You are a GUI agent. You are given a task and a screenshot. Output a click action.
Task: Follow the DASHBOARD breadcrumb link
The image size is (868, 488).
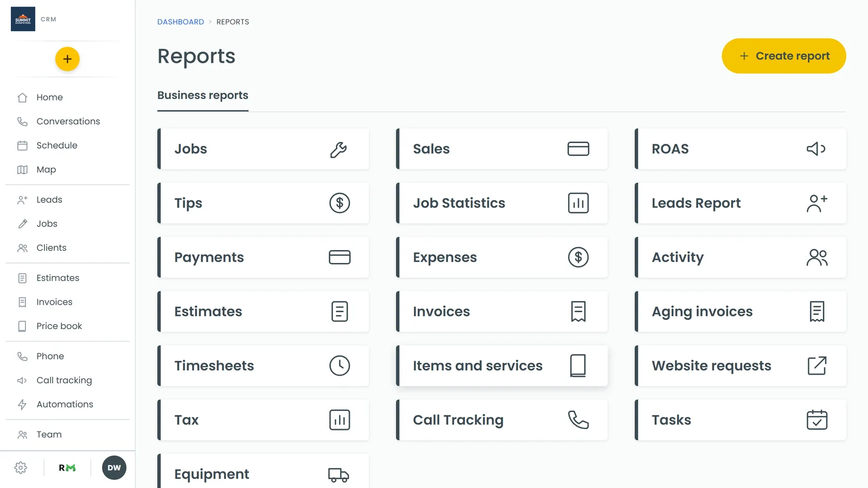181,22
